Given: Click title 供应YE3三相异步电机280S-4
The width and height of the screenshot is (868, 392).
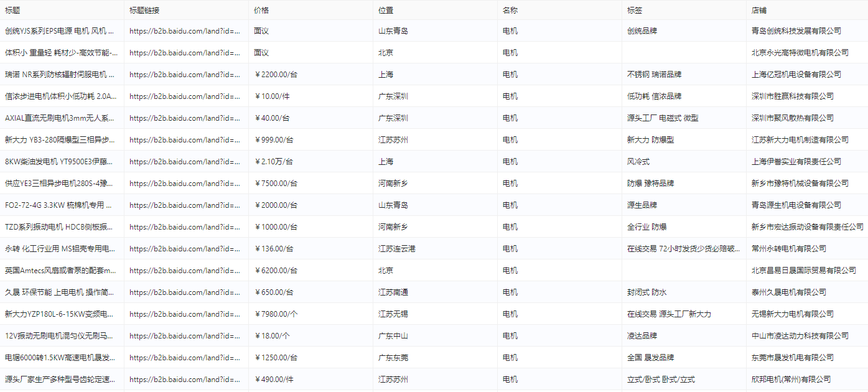Looking at the screenshot, I should (x=60, y=184).
